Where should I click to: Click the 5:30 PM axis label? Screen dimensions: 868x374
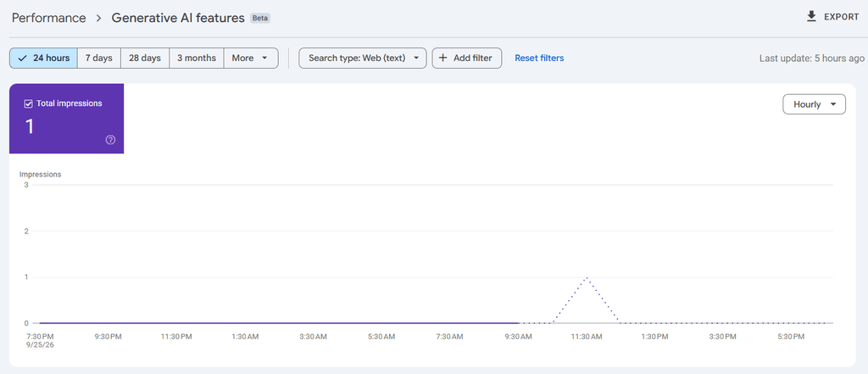[x=791, y=337]
